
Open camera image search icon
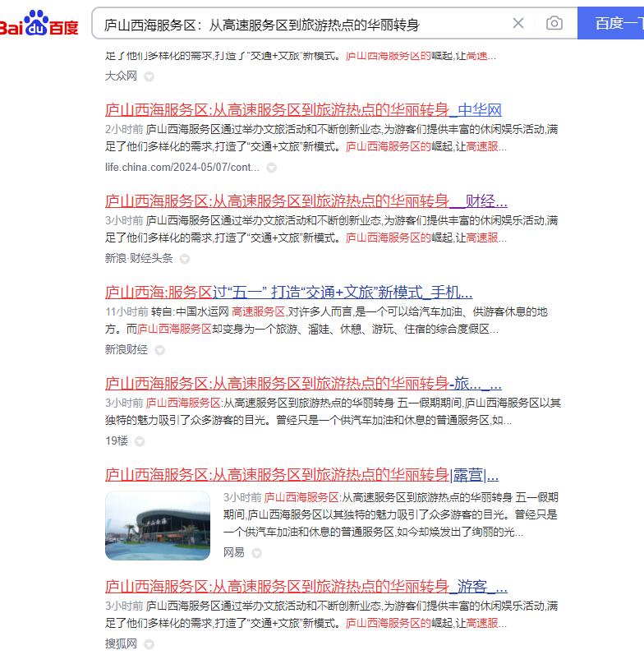[x=554, y=23]
